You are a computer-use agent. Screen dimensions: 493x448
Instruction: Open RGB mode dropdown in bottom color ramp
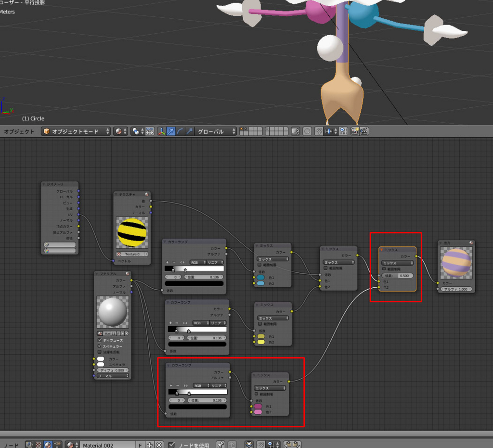(x=201, y=385)
